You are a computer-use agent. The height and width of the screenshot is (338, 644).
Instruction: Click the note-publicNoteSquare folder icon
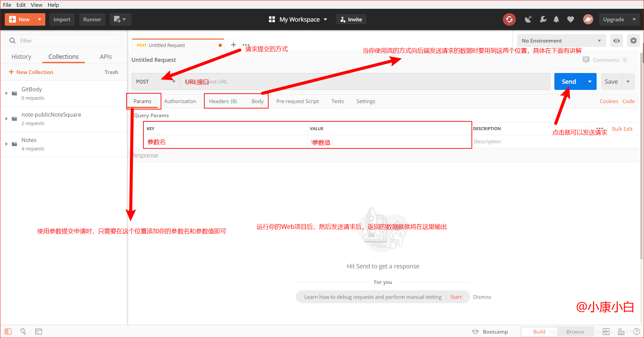point(15,119)
